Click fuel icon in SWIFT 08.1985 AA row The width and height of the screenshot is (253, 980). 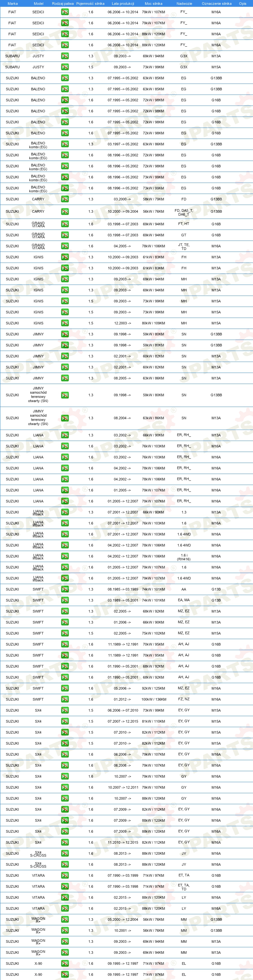(65, 589)
